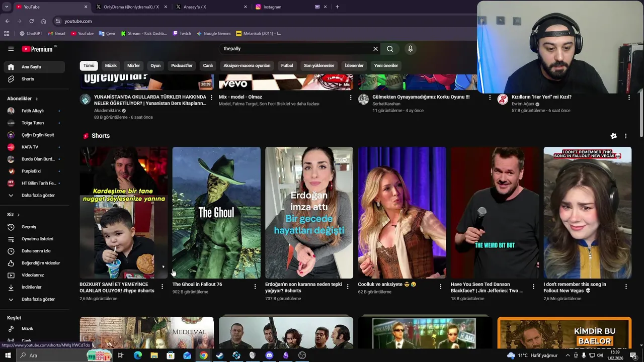Select the Son yüklenenler chip
This screenshot has height=362, width=644.
click(319, 65)
